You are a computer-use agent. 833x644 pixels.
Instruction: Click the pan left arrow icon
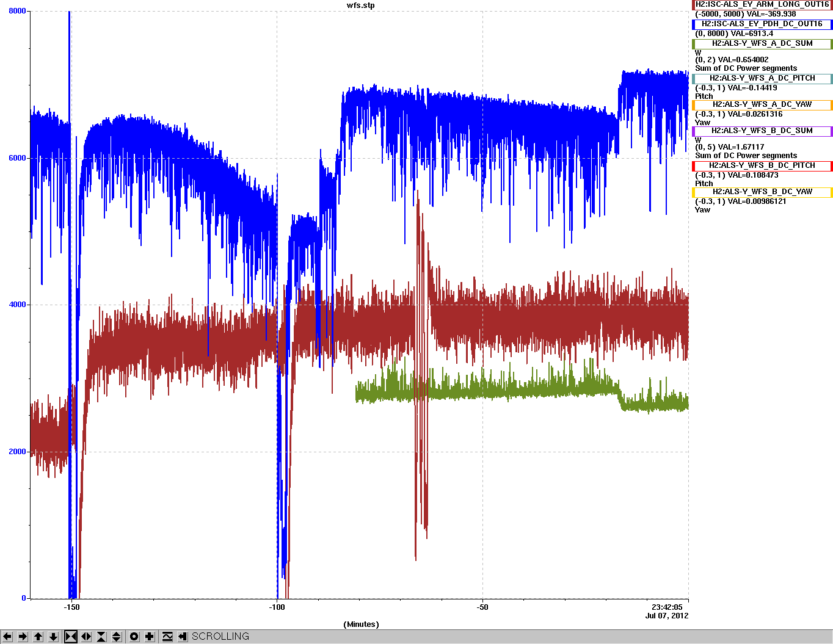[x=7, y=637]
